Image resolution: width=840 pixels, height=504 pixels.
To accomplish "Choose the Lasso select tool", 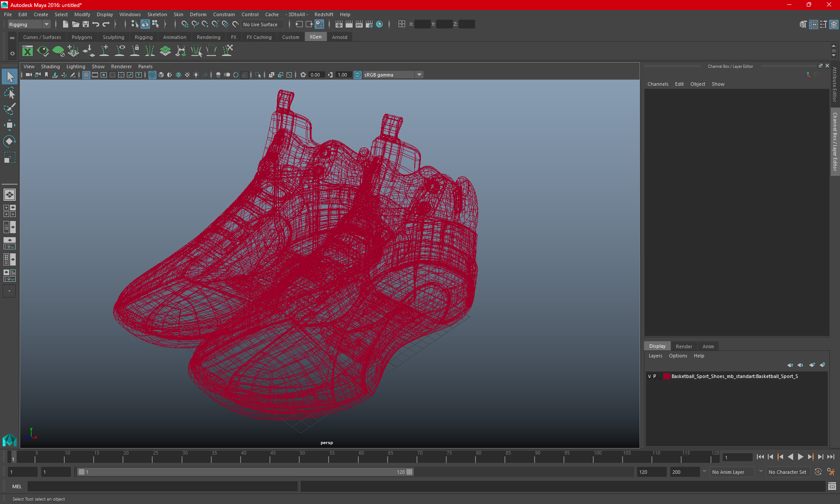I will (x=9, y=93).
